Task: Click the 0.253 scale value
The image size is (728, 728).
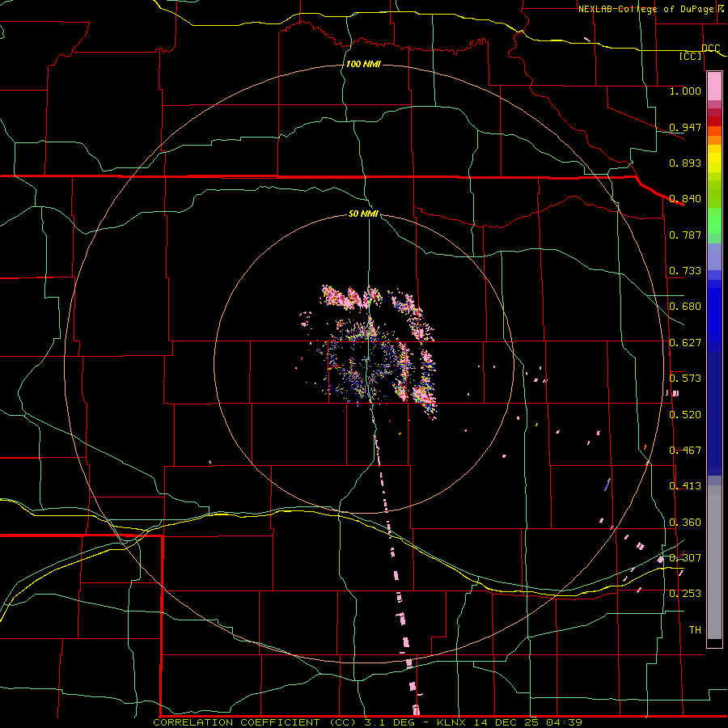Action: coord(685,594)
